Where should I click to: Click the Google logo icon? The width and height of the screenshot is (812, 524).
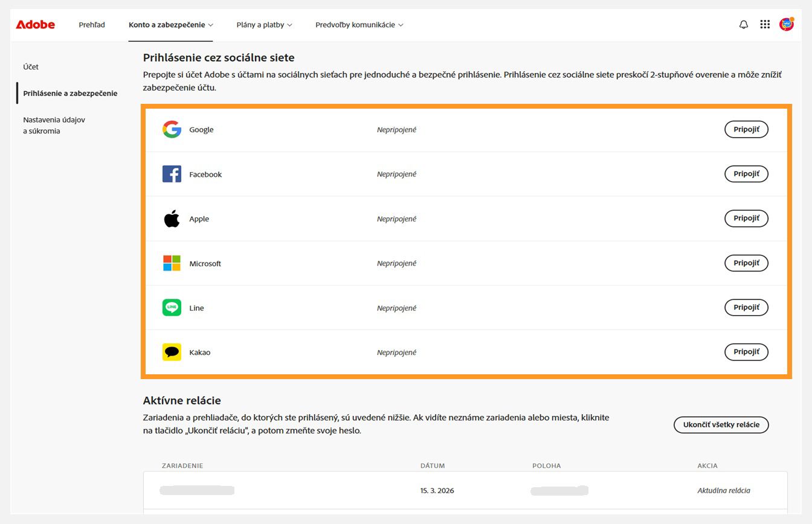point(172,129)
